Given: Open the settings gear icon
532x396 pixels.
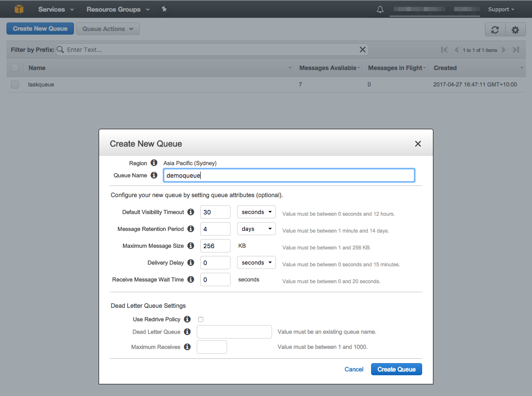Looking at the screenshot, I should coord(515,30).
